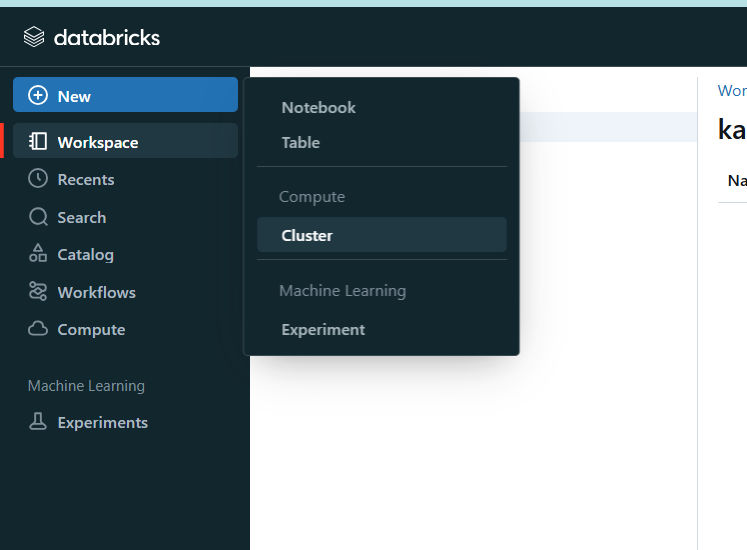This screenshot has width=747, height=550.
Task: Click the Compute sidebar label
Action: click(x=91, y=330)
